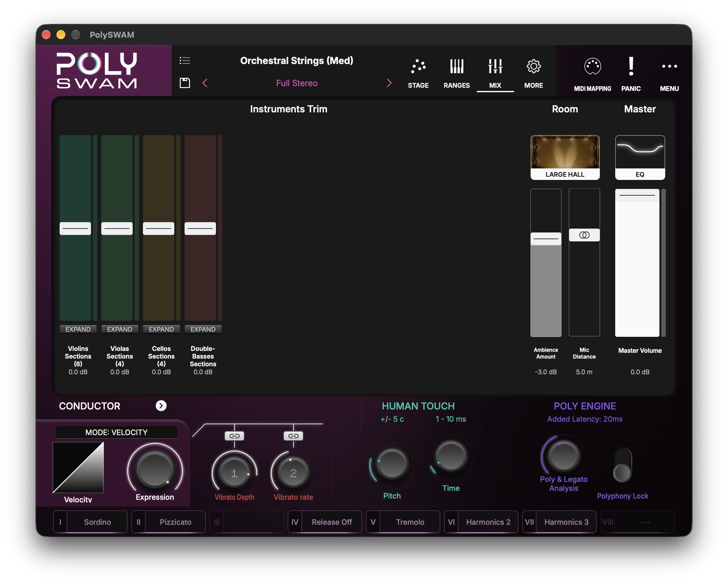
Task: Switch to the RANGES tab
Action: click(457, 74)
